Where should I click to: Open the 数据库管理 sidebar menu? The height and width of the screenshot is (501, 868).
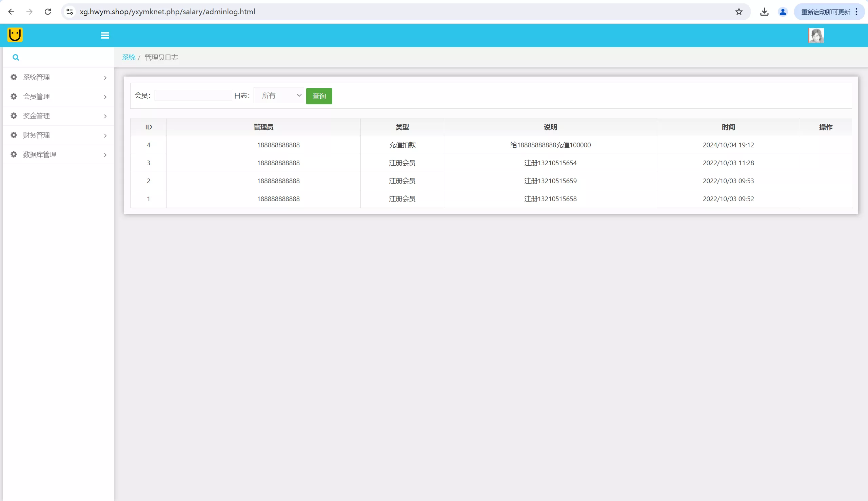[x=40, y=154]
